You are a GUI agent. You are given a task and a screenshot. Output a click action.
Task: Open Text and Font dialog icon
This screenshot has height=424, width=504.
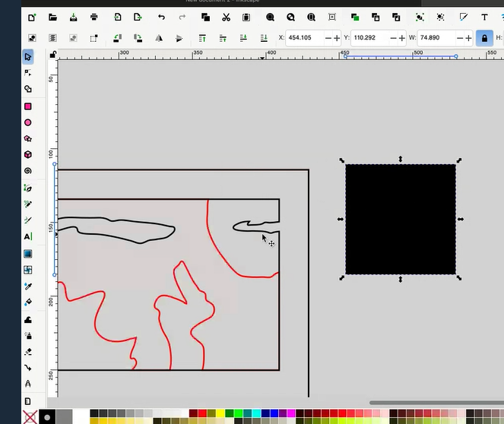pyautogui.click(x=484, y=17)
